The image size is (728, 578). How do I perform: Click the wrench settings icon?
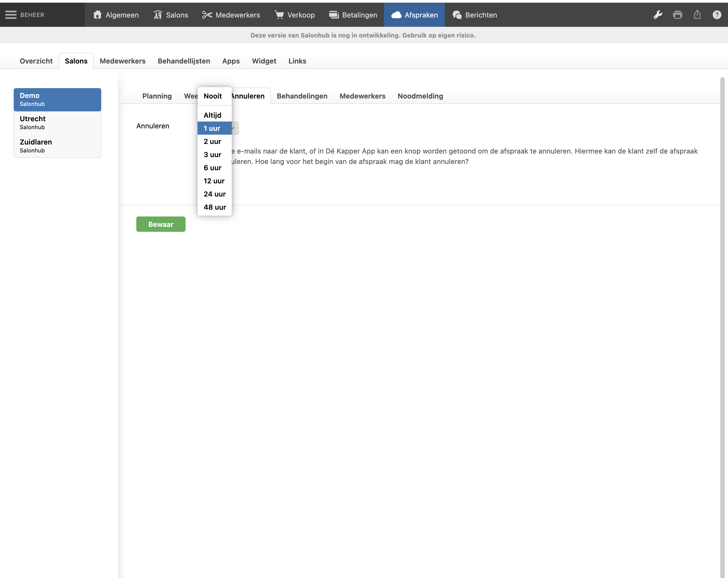[x=657, y=15]
